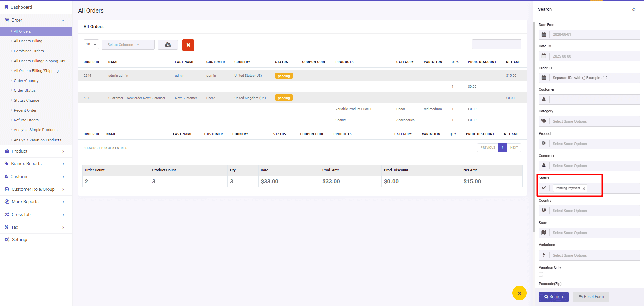Open the calendar icon beside Date From
The height and width of the screenshot is (306, 644).
[544, 34]
